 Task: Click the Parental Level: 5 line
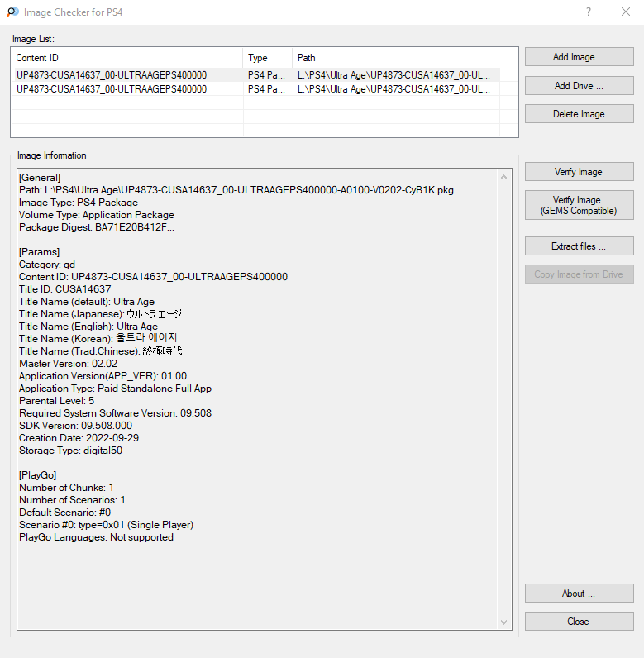[x=57, y=401]
